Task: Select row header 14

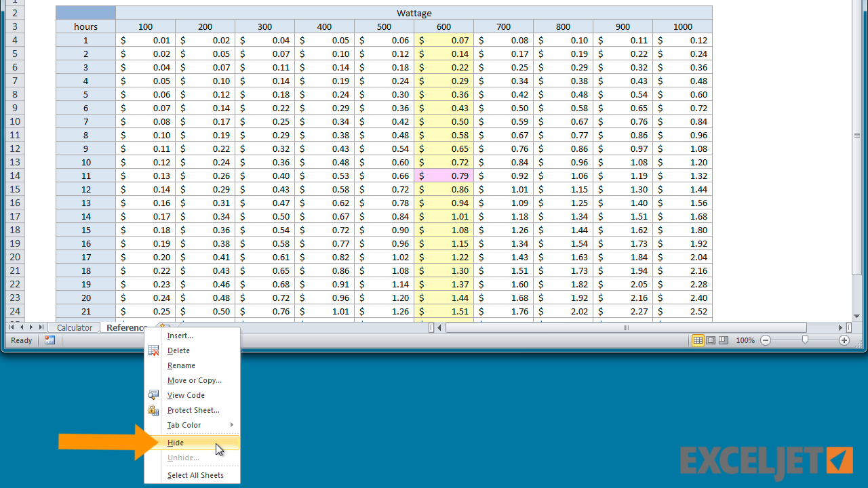Action: pos(15,176)
